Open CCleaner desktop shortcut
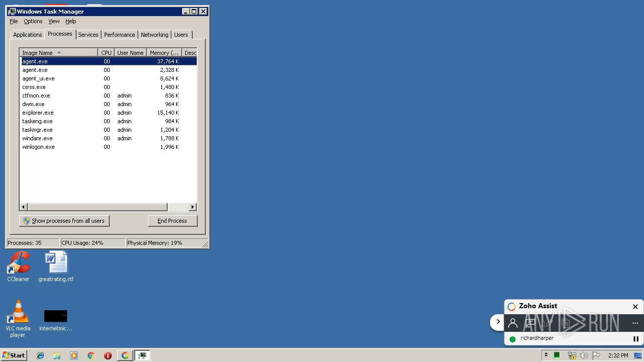 [18, 266]
